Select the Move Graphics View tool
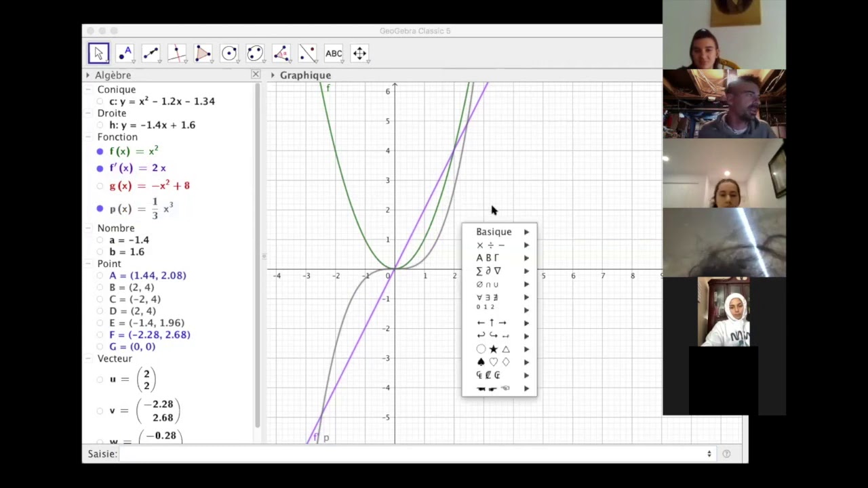 tap(359, 54)
